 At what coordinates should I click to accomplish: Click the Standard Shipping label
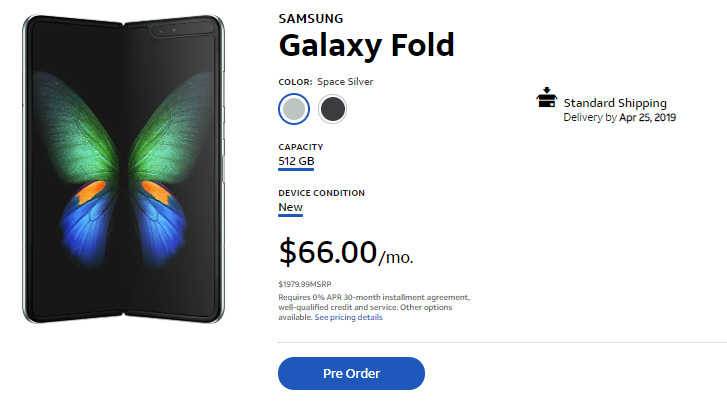coord(614,103)
